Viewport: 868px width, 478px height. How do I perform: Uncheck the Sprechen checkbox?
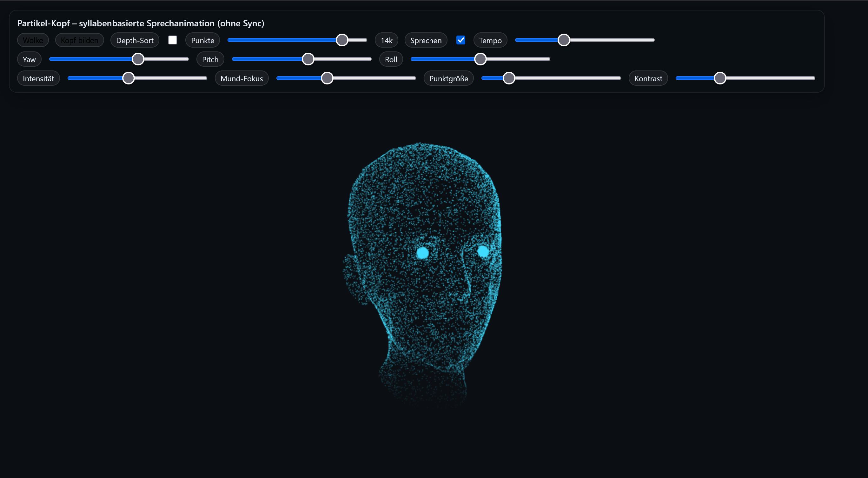pyautogui.click(x=460, y=40)
